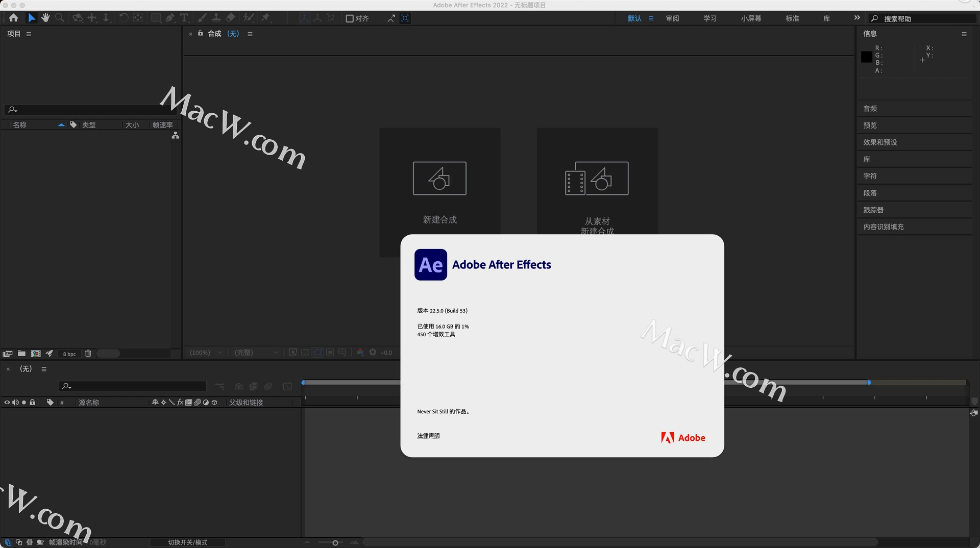Toggle the video eye column header
Image resolution: width=980 pixels, height=548 pixels.
click(x=7, y=402)
